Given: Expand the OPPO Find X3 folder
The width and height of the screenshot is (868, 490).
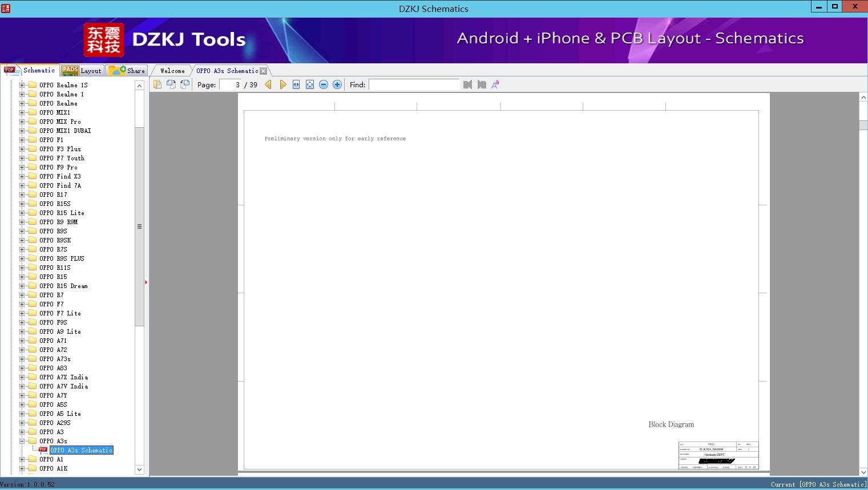Looking at the screenshot, I should click(x=22, y=176).
